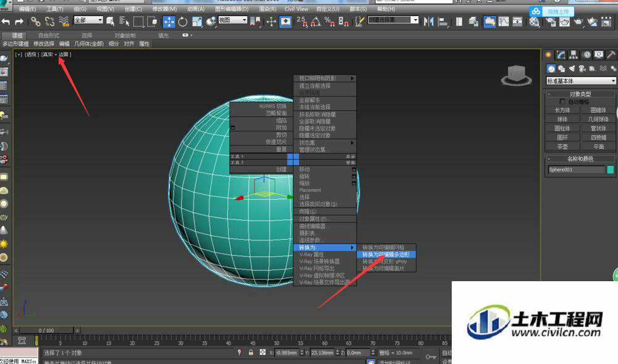Click the 茶壶 create button
This screenshot has width=618, height=364.
pyautogui.click(x=562, y=146)
